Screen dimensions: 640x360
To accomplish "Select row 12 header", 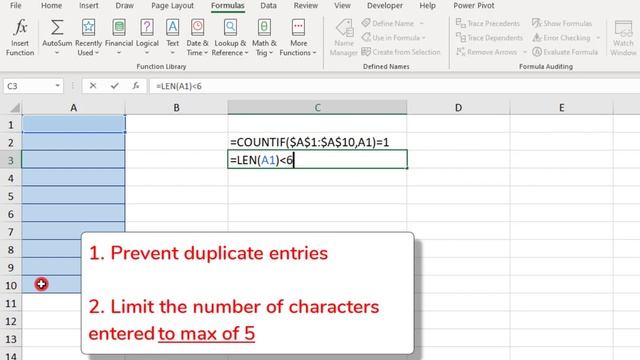I will (11, 321).
